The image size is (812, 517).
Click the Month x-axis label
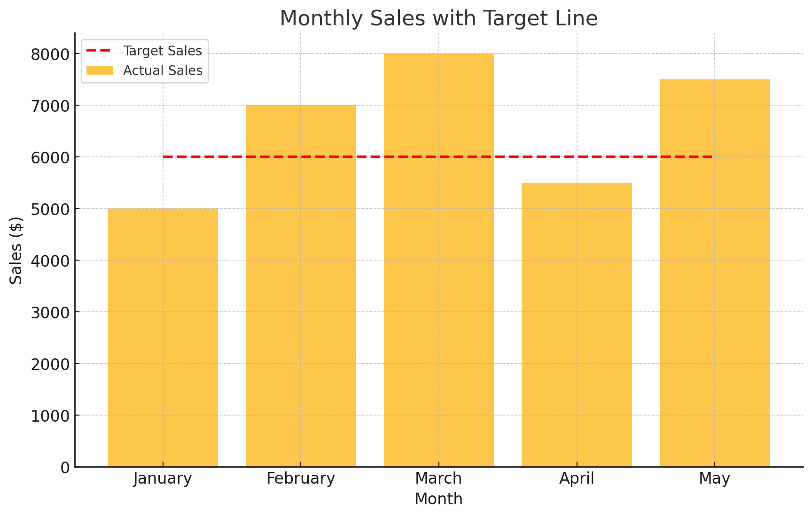pos(438,499)
